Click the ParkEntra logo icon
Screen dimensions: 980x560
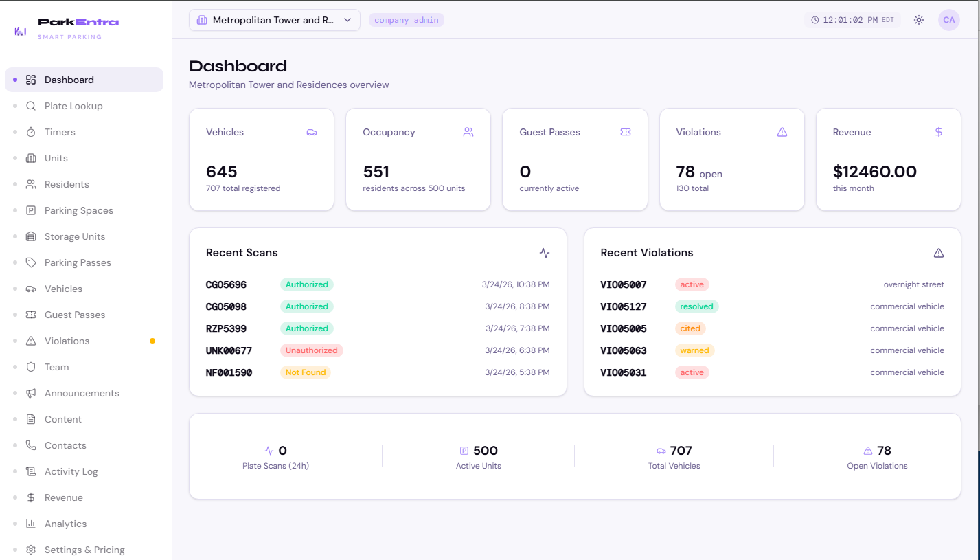coord(21,31)
